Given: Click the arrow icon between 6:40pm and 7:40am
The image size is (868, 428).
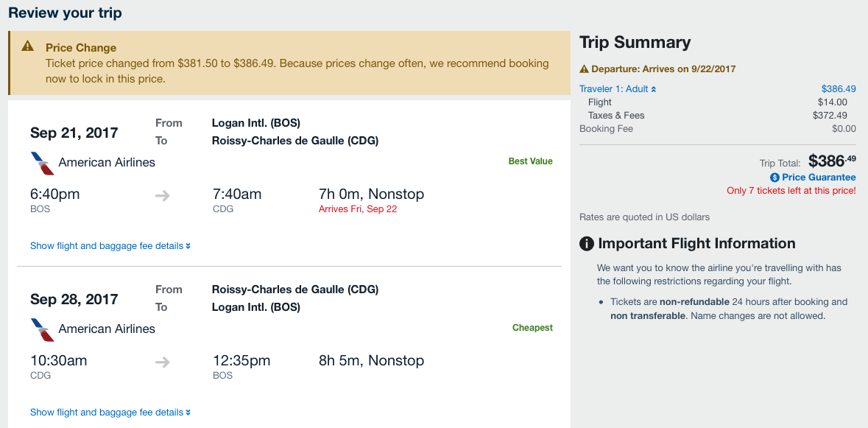Looking at the screenshot, I should 162,195.
